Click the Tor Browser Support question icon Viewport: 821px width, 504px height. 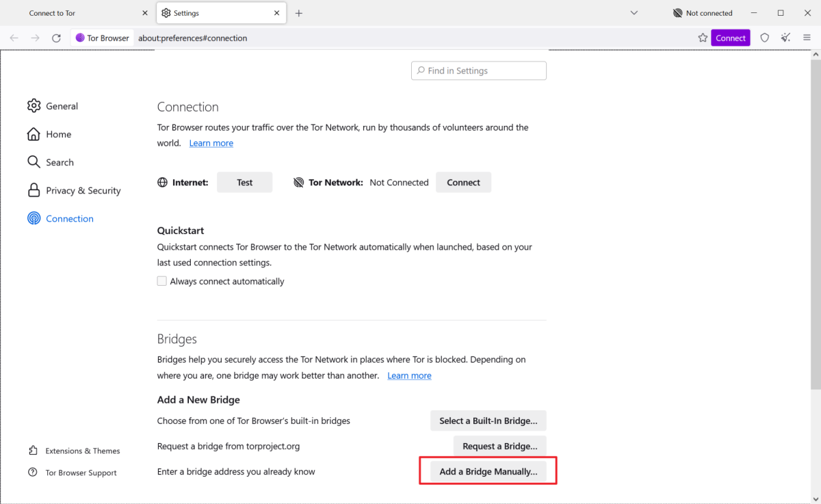(x=33, y=473)
